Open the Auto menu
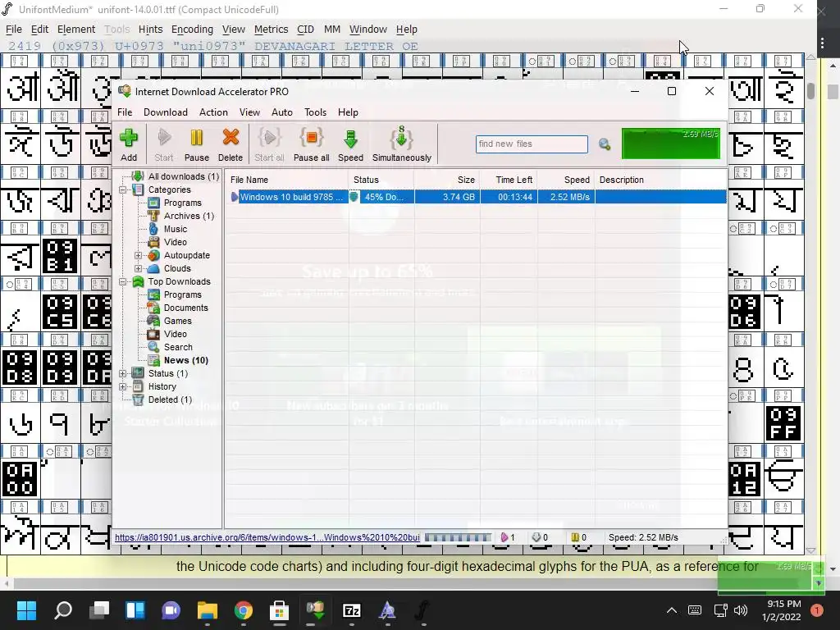The width and height of the screenshot is (840, 630). point(282,112)
